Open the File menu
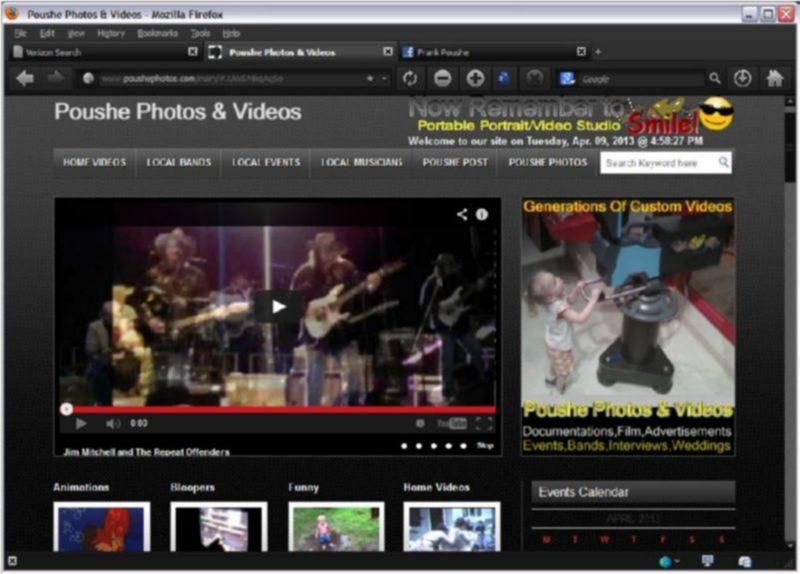800x574 pixels. [20, 34]
